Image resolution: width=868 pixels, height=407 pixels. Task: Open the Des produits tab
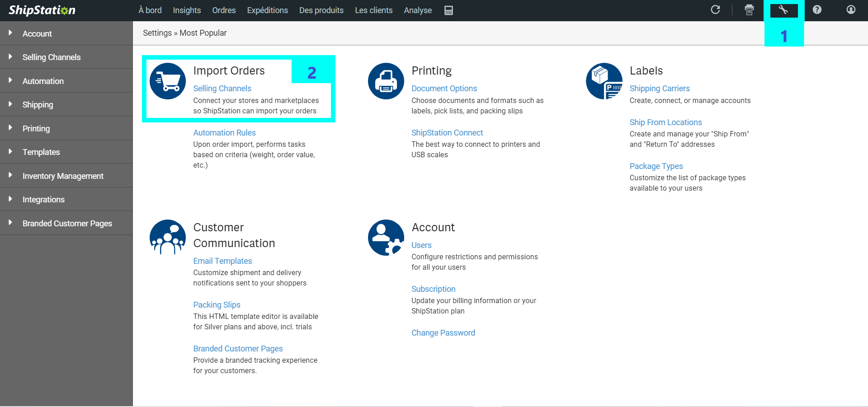coord(321,10)
